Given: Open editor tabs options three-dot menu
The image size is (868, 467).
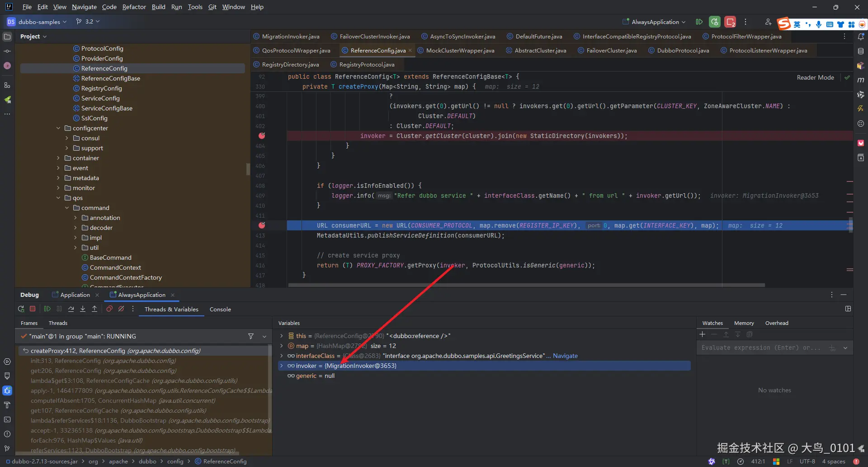Looking at the screenshot, I should 844,36.
